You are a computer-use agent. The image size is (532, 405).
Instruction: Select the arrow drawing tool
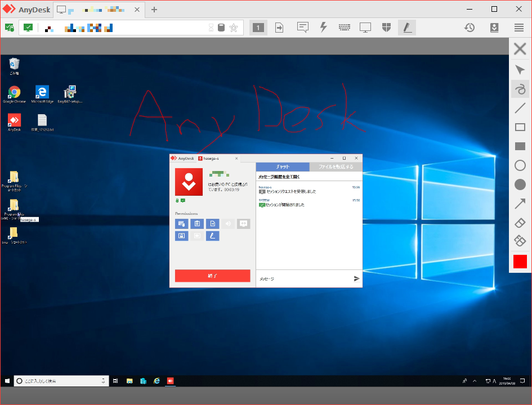click(x=520, y=204)
